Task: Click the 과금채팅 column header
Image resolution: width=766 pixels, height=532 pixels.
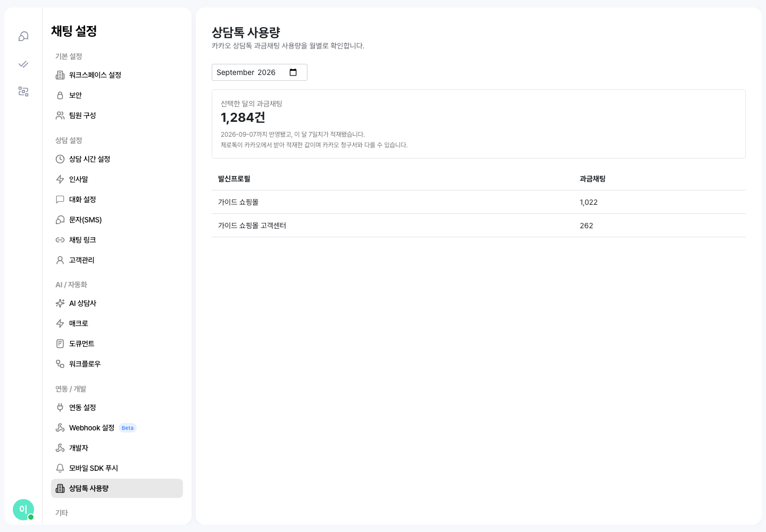Action: click(593, 179)
